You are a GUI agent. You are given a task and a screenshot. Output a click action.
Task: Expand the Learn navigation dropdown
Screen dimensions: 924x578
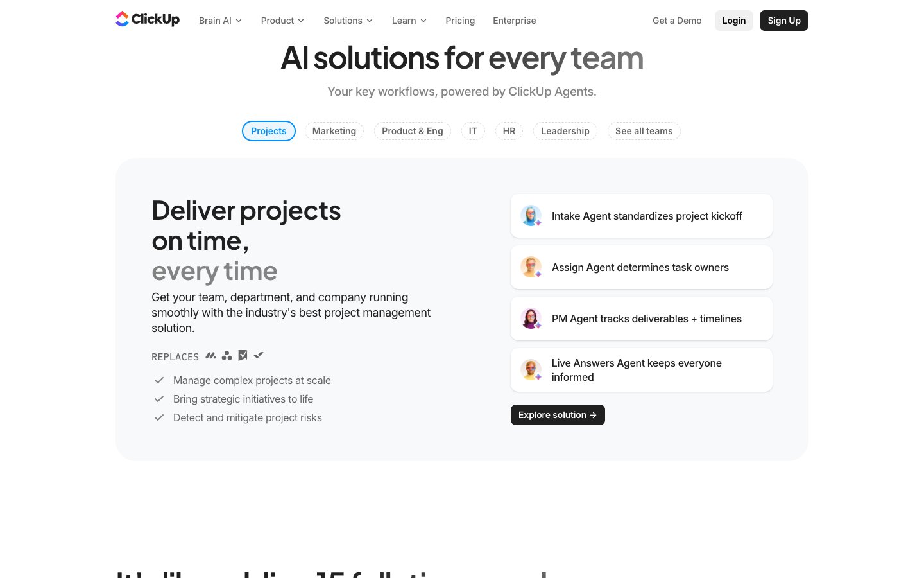pyautogui.click(x=409, y=20)
